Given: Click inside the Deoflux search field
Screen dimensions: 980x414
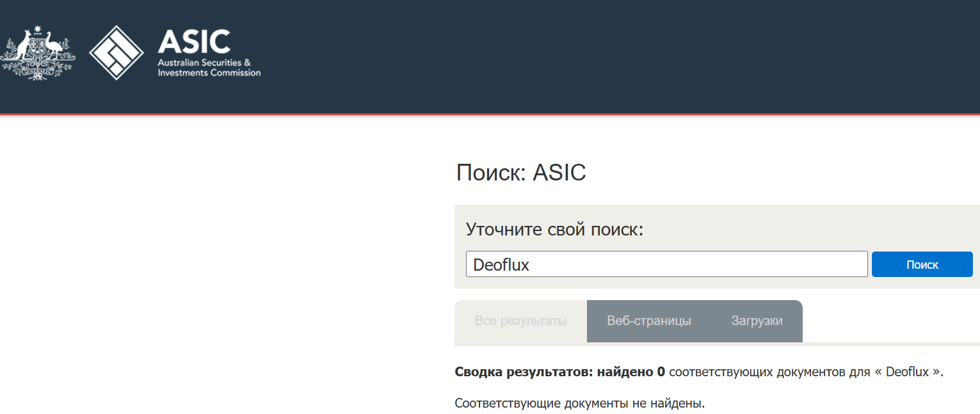Looking at the screenshot, I should point(666,264).
